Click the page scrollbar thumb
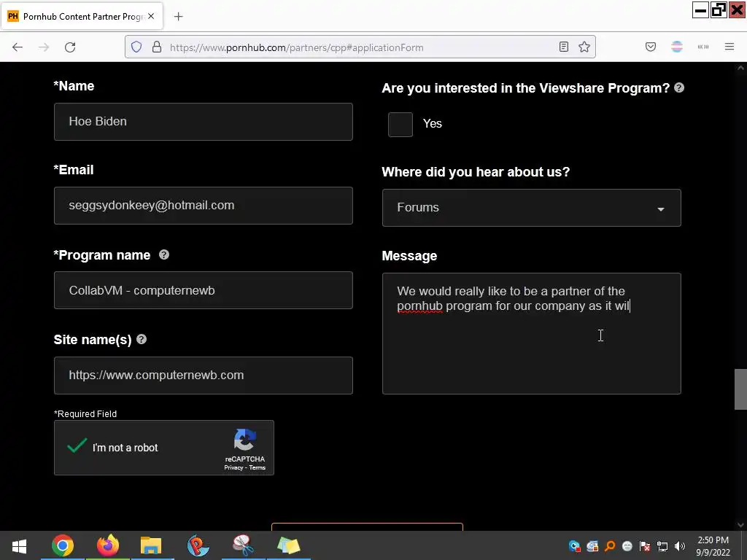Screen dimensions: 747x560 click(740, 389)
